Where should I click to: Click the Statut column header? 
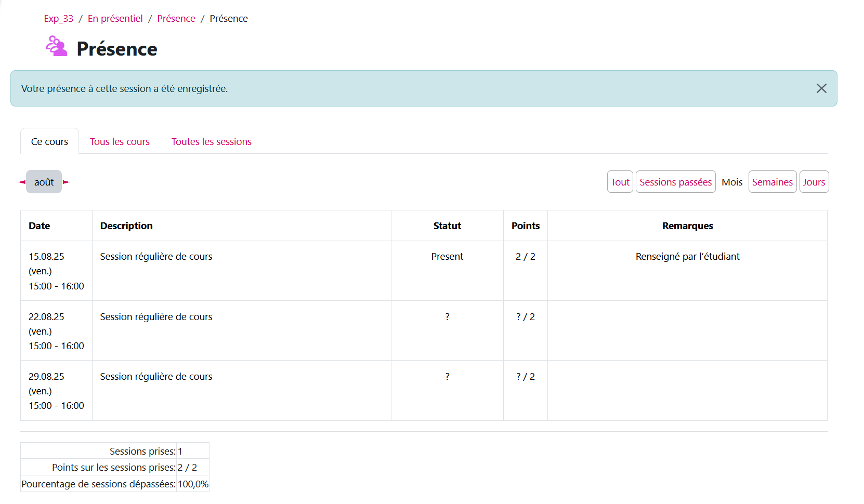pyautogui.click(x=447, y=226)
